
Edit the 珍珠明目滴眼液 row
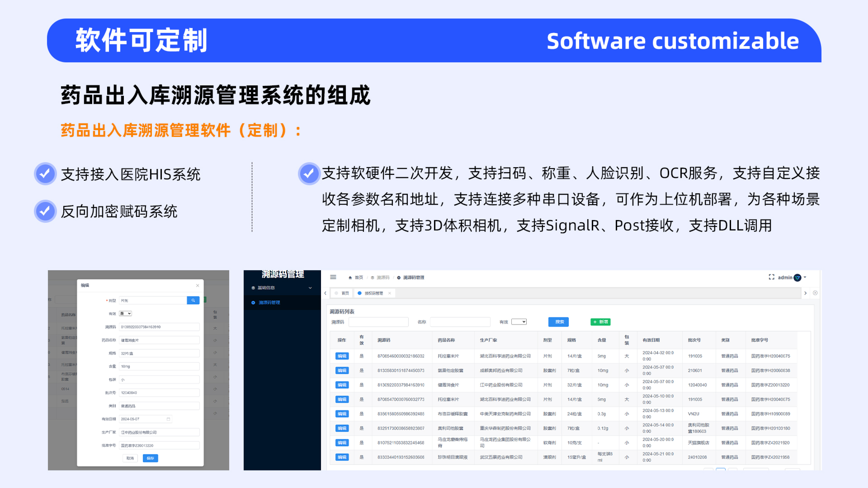click(342, 457)
